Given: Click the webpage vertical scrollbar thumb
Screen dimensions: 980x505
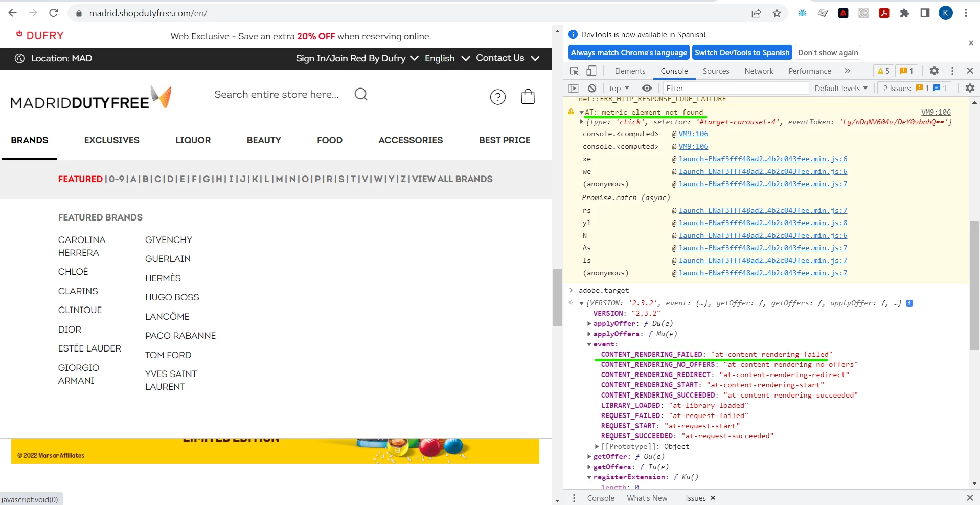Looking at the screenshot, I should 557,297.
